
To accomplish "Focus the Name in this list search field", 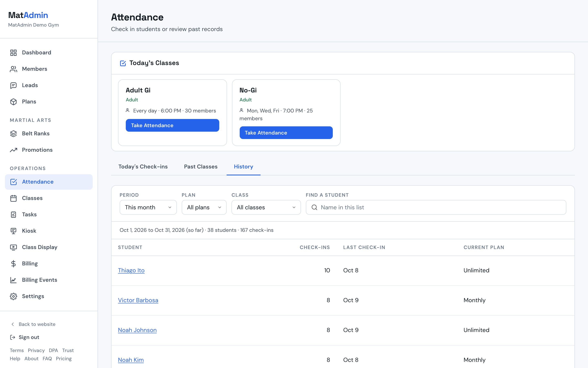I will pyautogui.click(x=436, y=207).
